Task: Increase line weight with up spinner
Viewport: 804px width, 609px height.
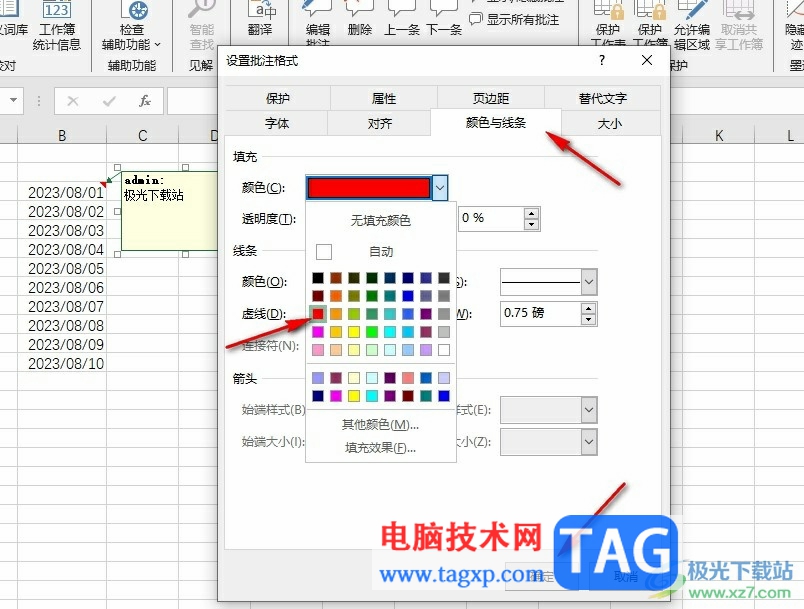Action: 589,308
